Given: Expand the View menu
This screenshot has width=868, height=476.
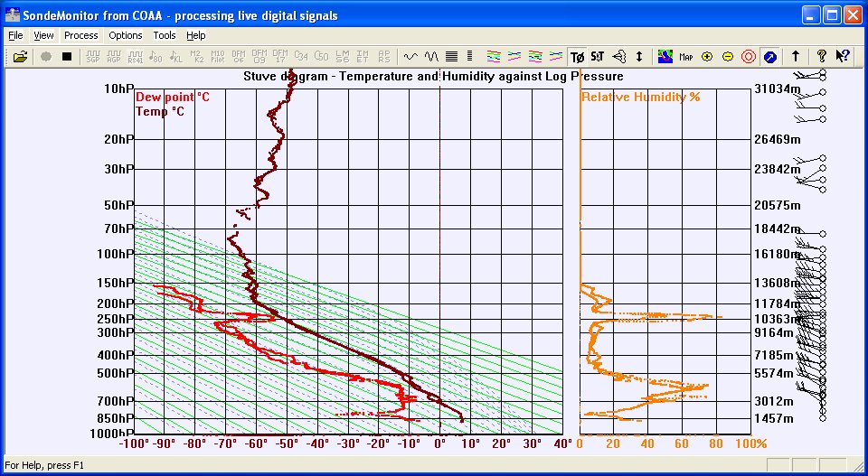Looking at the screenshot, I should tap(44, 35).
